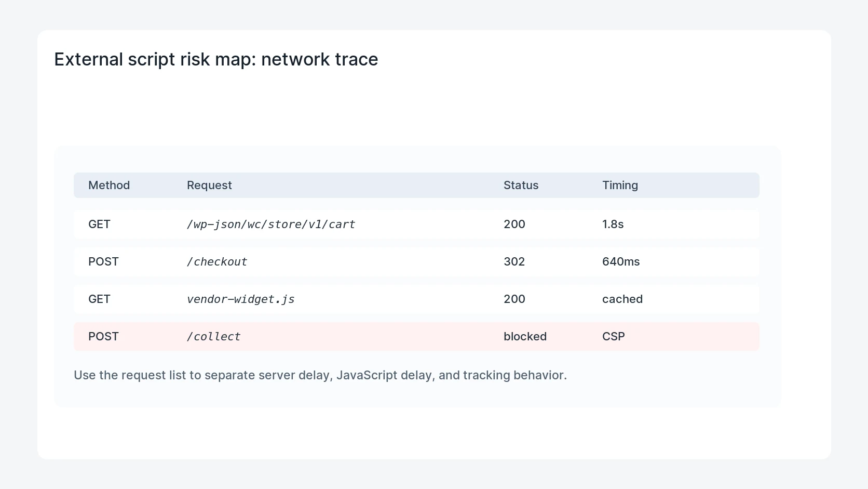868x489 pixels.
Task: Select the Method column header
Action: pos(109,185)
